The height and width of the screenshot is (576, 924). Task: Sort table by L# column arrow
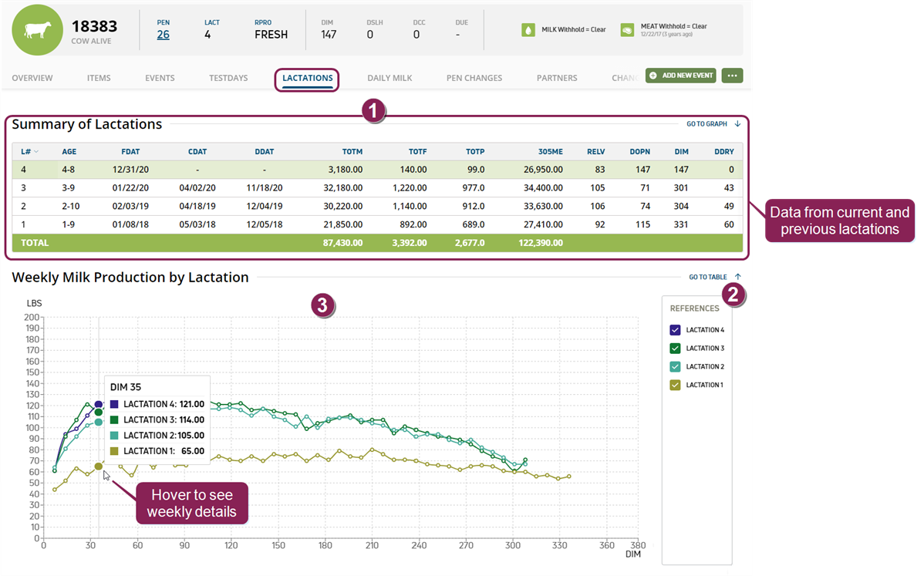point(35,152)
